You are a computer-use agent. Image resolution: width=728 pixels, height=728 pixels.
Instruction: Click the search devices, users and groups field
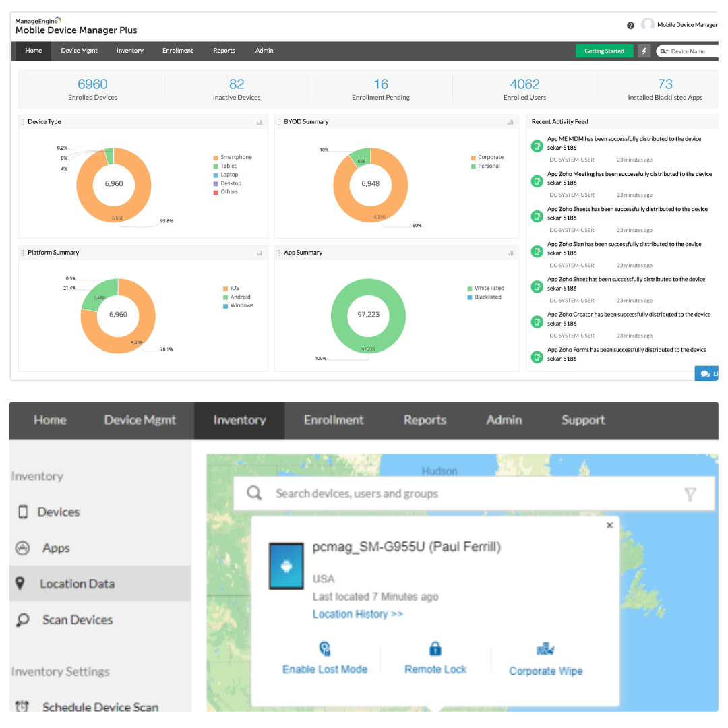tap(458, 493)
